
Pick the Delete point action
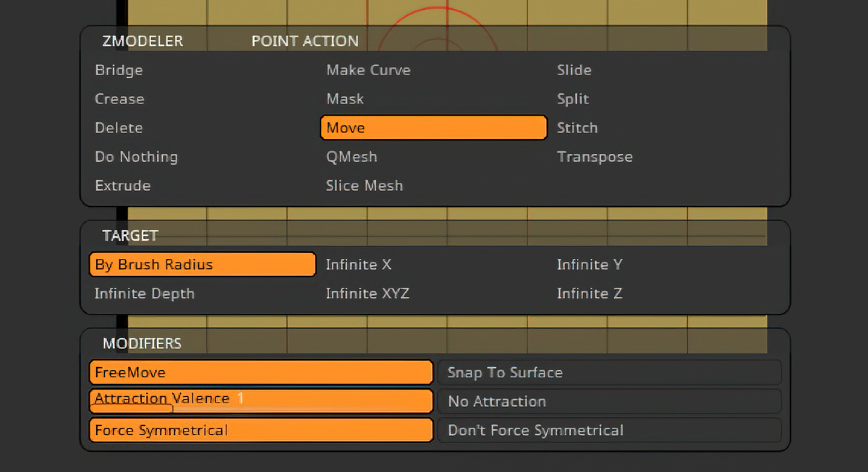pos(119,128)
